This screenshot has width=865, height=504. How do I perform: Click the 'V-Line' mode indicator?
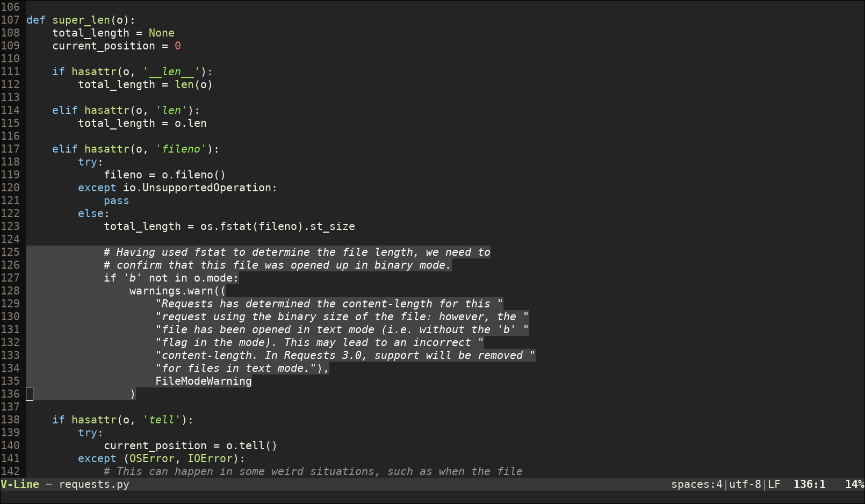(20, 484)
